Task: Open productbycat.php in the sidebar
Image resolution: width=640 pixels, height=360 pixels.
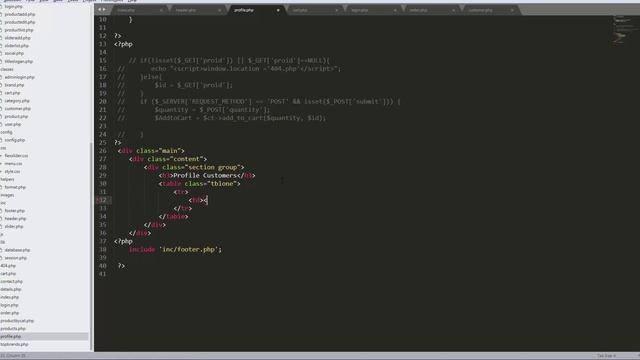Action: pos(17,321)
